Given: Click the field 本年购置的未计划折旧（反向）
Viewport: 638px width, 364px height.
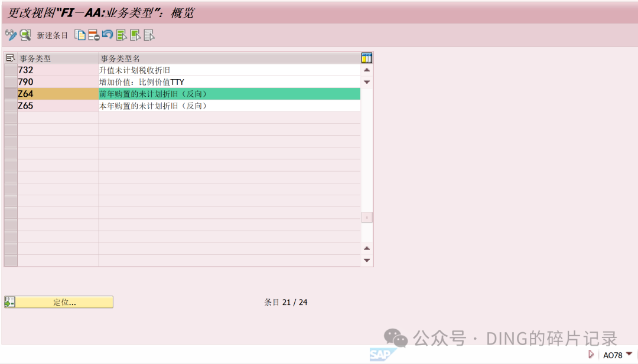Looking at the screenshot, I should tap(229, 106).
